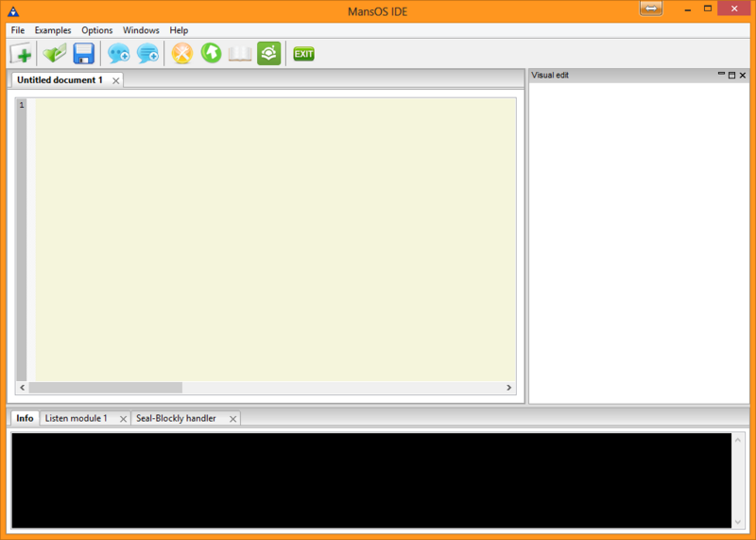
Task: Open a file via green folder icon
Action: [x=55, y=53]
